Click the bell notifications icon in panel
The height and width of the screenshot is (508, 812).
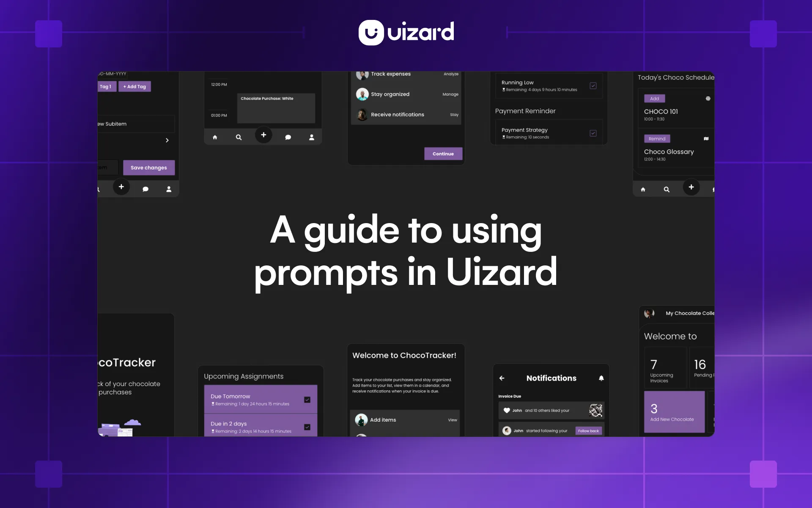601,378
